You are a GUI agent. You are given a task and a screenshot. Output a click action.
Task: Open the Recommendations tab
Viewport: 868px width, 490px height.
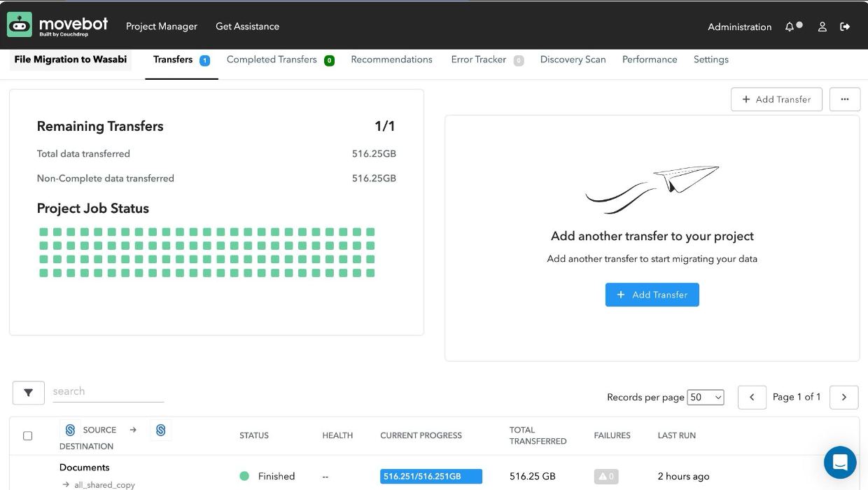[391, 59]
